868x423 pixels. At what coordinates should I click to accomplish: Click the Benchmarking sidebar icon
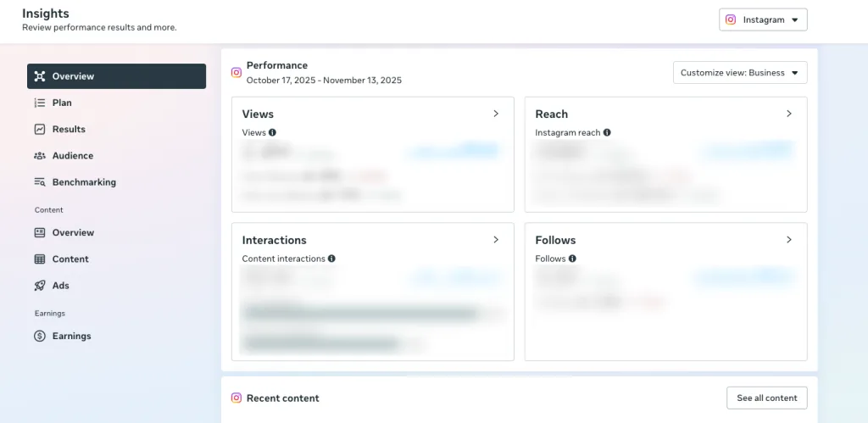point(40,182)
